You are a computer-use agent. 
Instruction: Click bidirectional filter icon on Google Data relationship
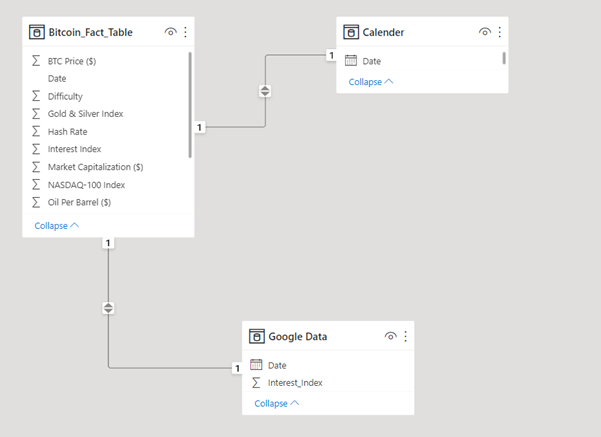tap(108, 308)
